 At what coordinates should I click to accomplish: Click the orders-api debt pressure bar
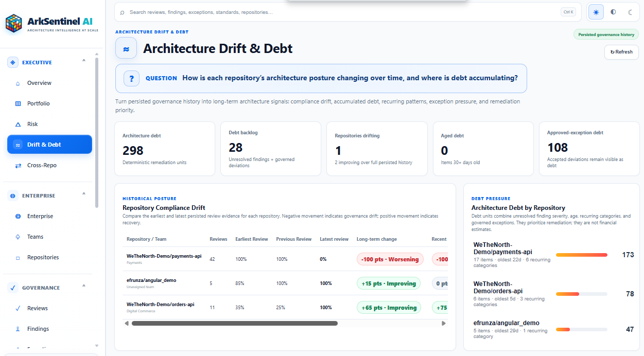click(582, 294)
